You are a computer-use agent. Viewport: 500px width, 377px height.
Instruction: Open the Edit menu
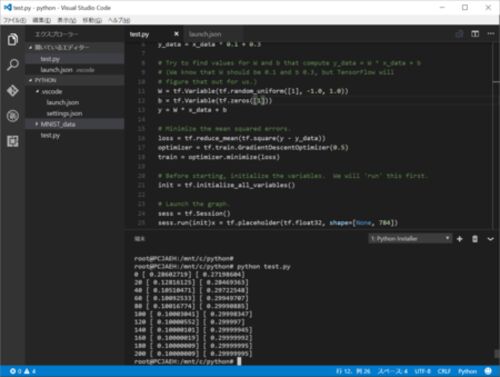pos(42,20)
